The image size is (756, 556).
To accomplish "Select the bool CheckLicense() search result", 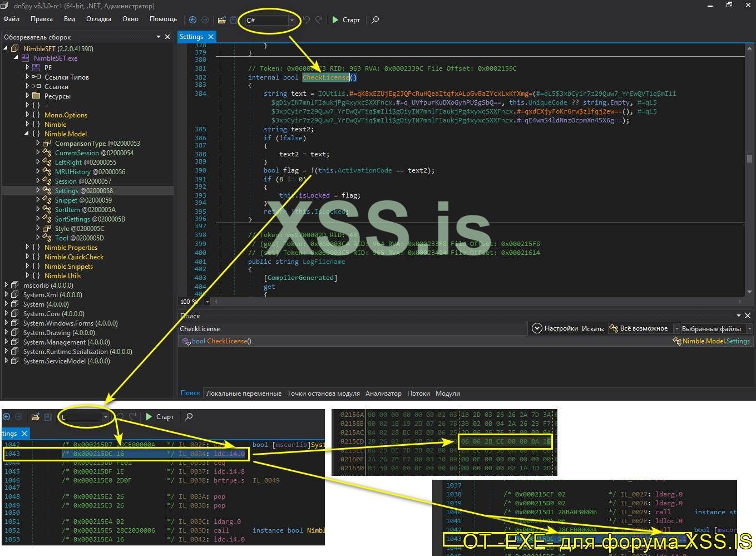I will point(221,341).
